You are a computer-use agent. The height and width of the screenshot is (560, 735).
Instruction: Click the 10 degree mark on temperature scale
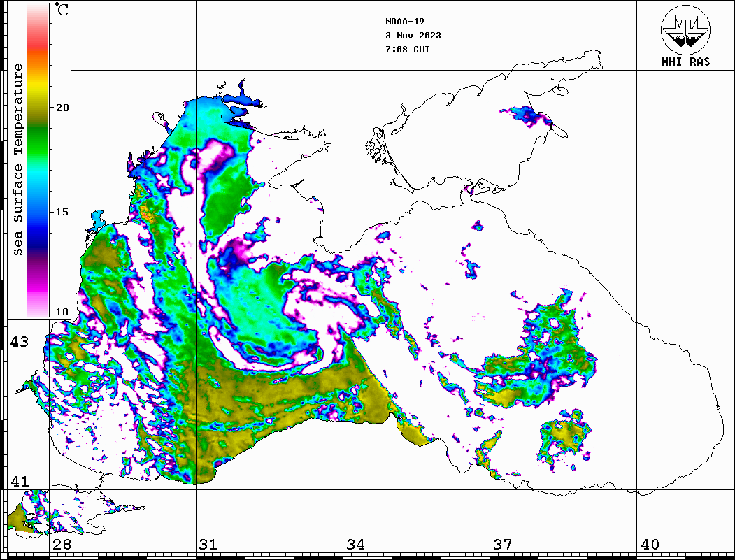pos(63,312)
